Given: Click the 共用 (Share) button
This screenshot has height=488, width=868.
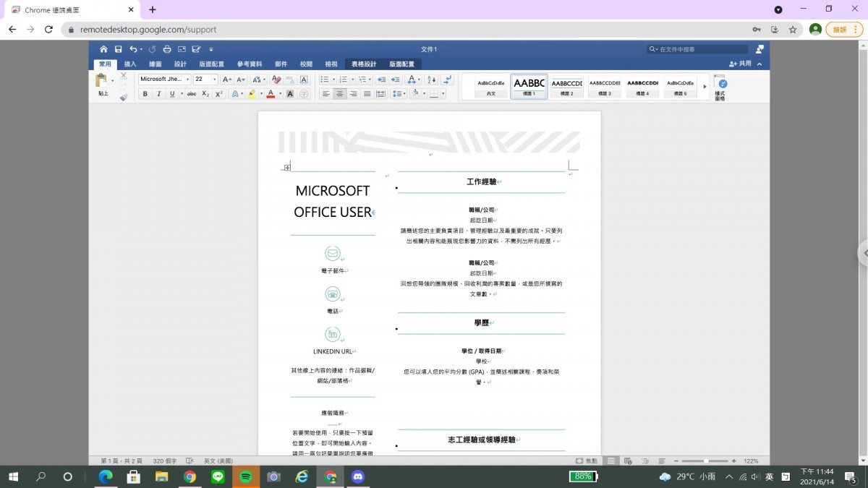Looking at the screenshot, I should point(740,64).
